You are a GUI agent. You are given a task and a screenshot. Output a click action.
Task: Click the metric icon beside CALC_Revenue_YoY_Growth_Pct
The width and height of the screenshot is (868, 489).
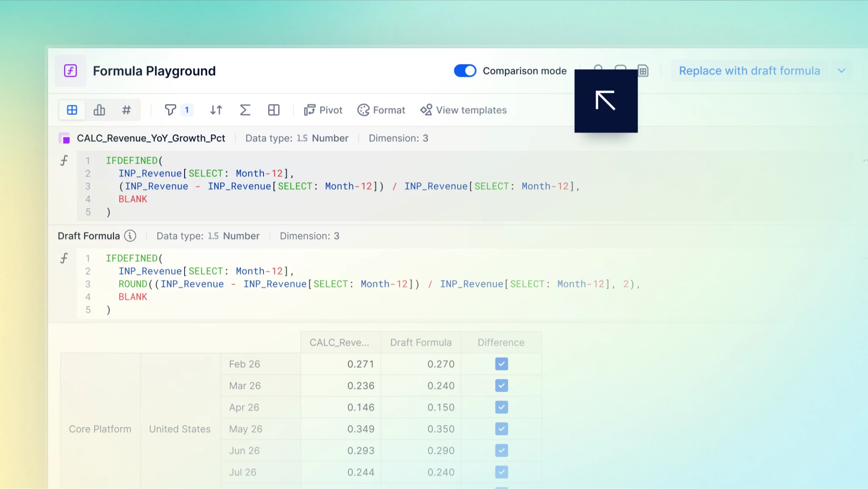[x=64, y=138]
